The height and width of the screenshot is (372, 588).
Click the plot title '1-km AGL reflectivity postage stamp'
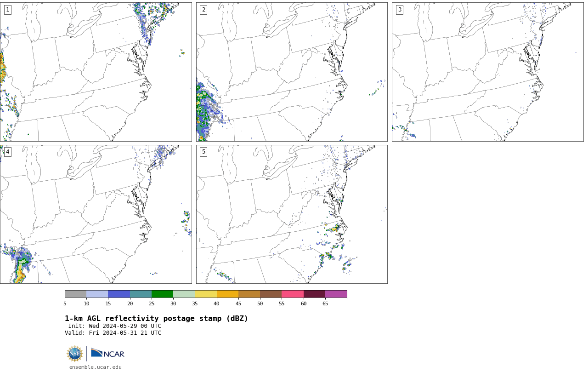[156, 319]
